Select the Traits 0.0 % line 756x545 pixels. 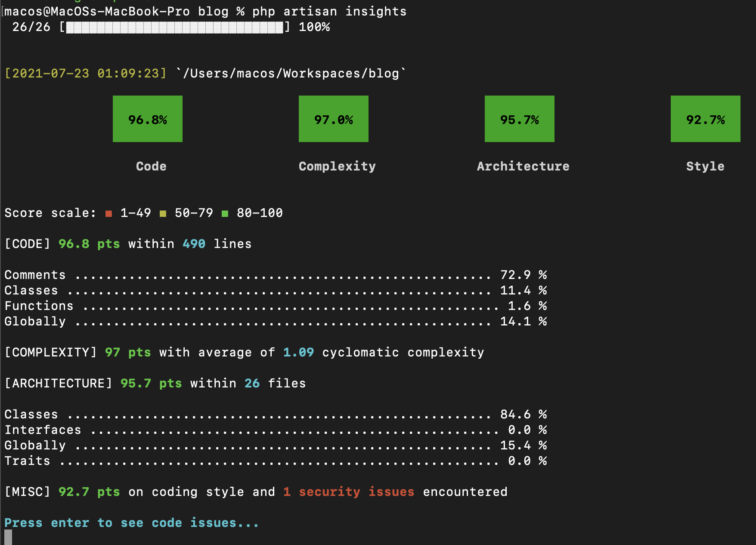[276, 461]
